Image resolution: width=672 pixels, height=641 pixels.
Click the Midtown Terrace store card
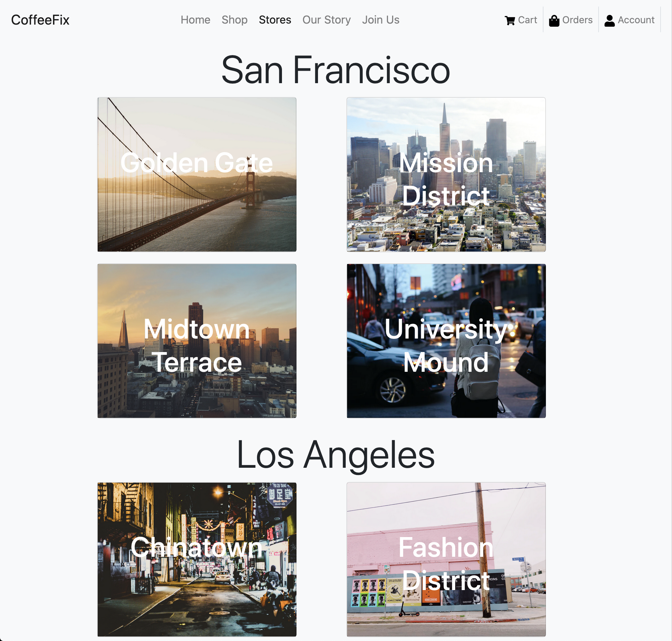pyautogui.click(x=196, y=340)
